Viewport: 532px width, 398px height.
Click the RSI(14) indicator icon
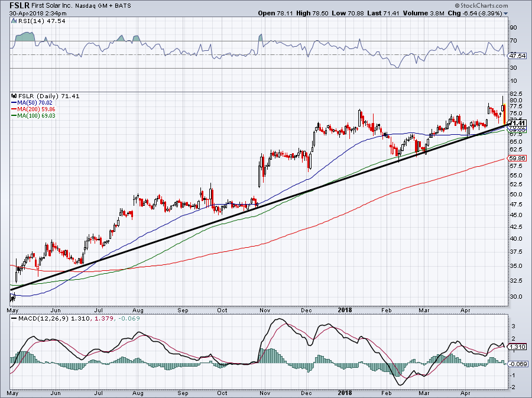pyautogui.click(x=14, y=21)
